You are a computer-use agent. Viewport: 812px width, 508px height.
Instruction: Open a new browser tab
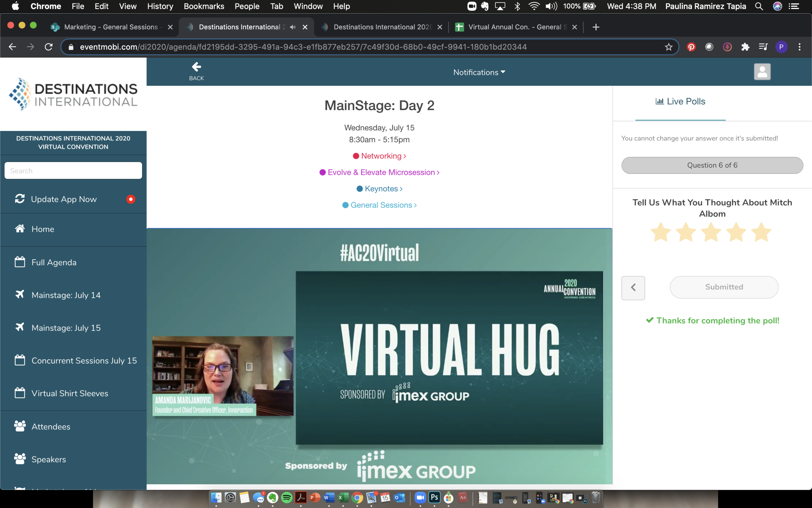pos(596,27)
